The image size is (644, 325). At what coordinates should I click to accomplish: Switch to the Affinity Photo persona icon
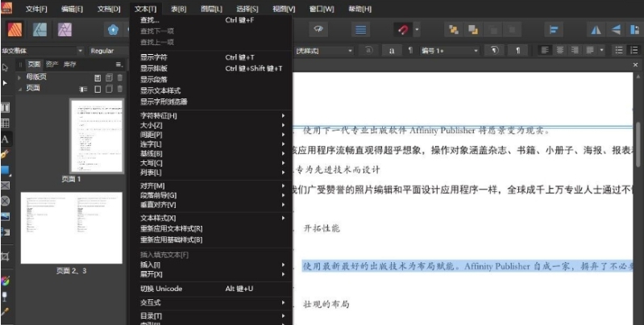[65, 29]
